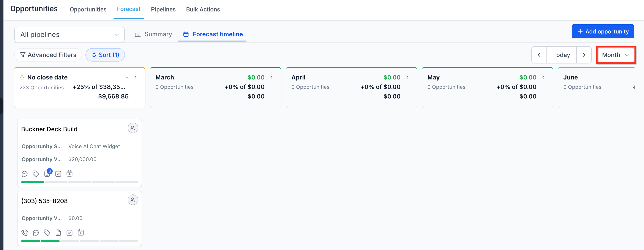
Task: Click unassigned owner avatar on Buckner Deck Build card
Action: 133,128
